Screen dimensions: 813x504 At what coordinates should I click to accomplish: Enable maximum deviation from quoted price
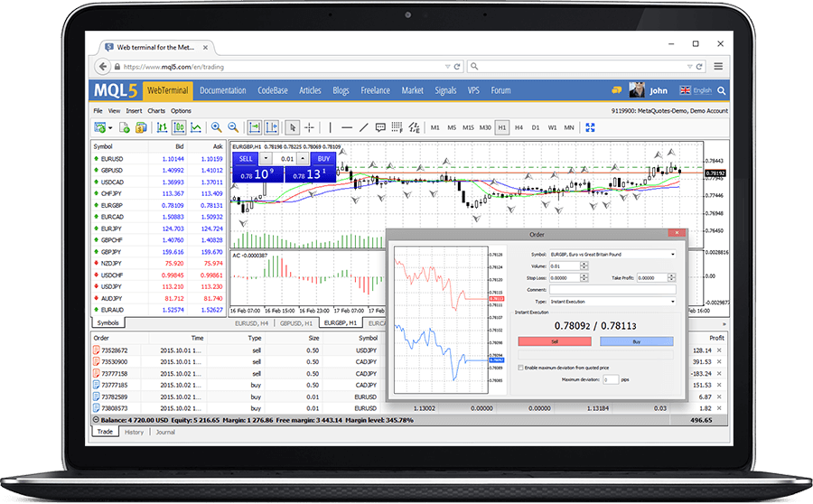(x=520, y=368)
